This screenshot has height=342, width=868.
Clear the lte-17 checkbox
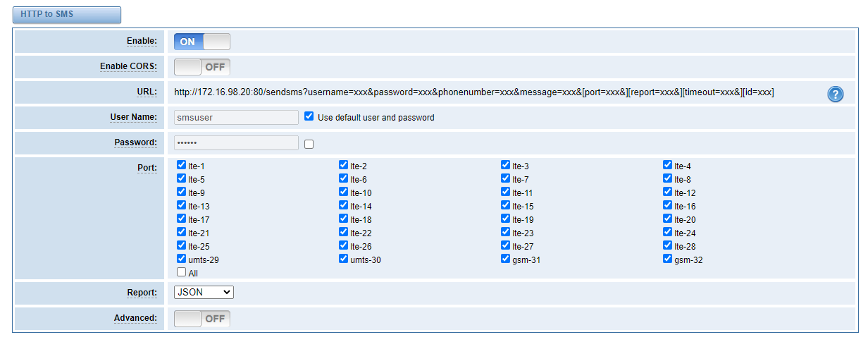(x=182, y=219)
